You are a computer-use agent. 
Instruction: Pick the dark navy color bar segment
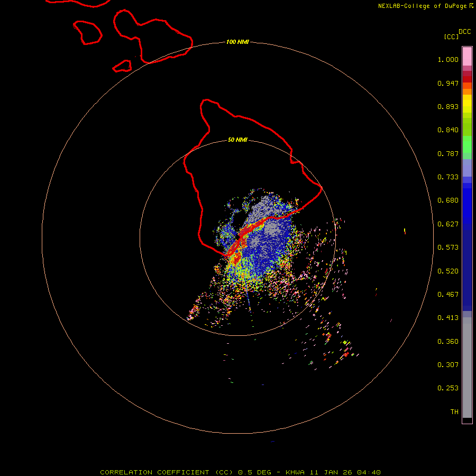(467, 267)
